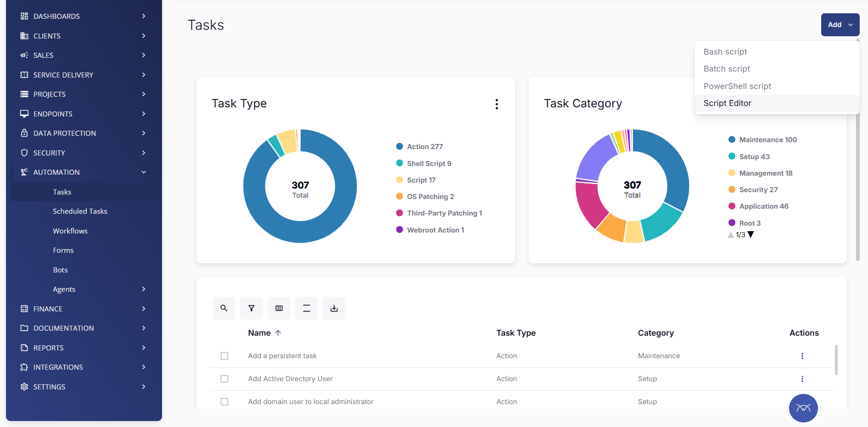The height and width of the screenshot is (427, 868).
Task: Click the Sales megaphone icon
Action: 24,55
